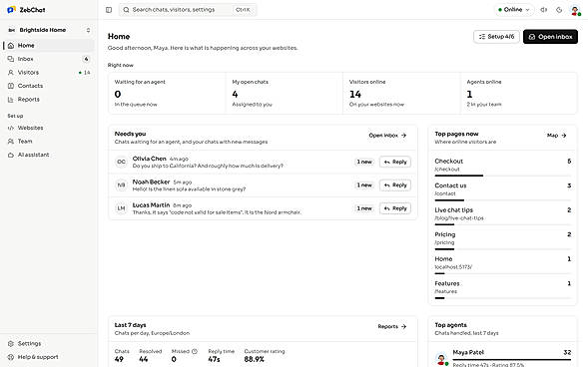The image size is (588, 367).
Task: Click the Help & support icon
Action: tap(11, 357)
